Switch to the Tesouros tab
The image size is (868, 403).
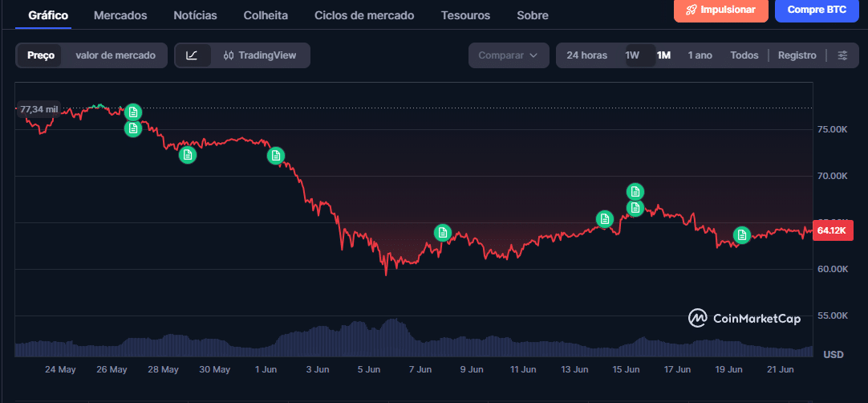pos(465,15)
